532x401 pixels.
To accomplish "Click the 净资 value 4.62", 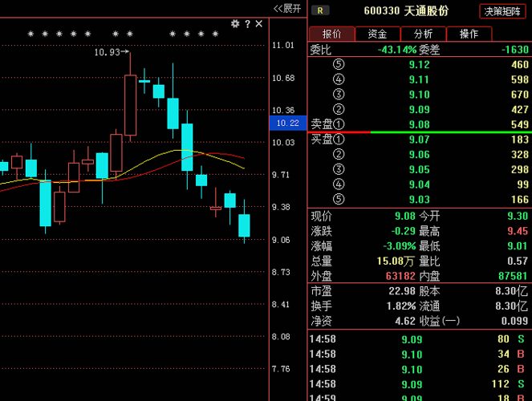I will click(x=405, y=321).
